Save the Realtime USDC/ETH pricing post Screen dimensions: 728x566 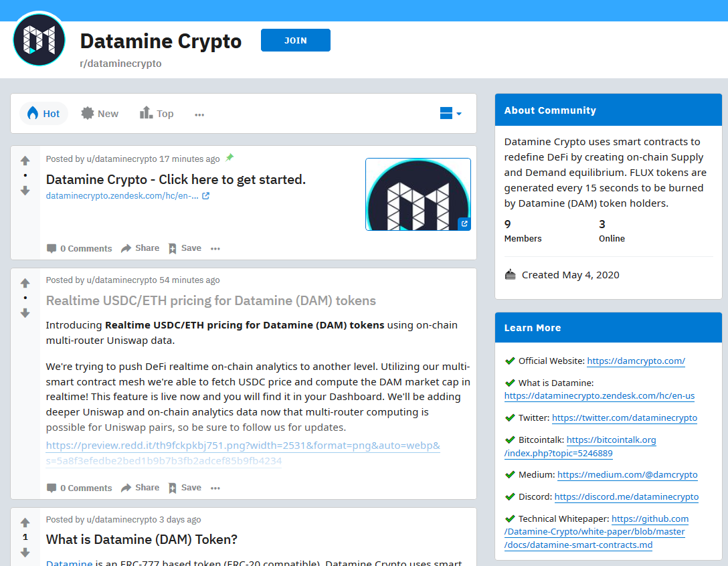click(x=185, y=488)
